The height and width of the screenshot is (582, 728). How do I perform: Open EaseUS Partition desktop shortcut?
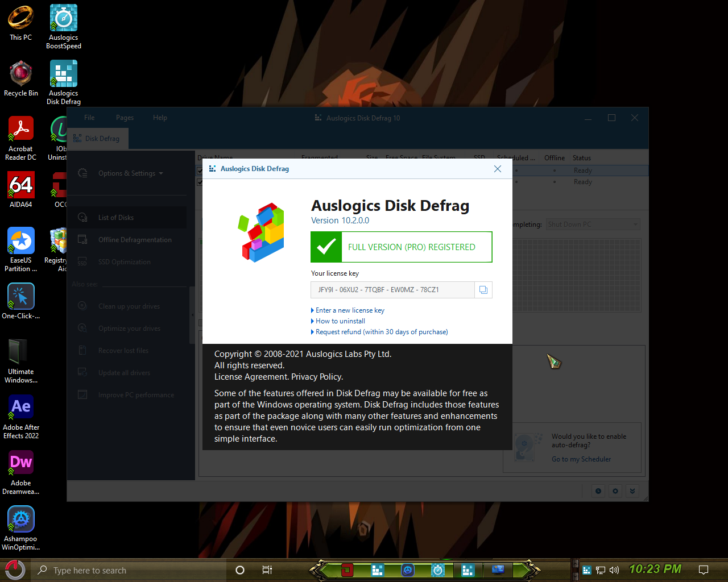(x=21, y=250)
